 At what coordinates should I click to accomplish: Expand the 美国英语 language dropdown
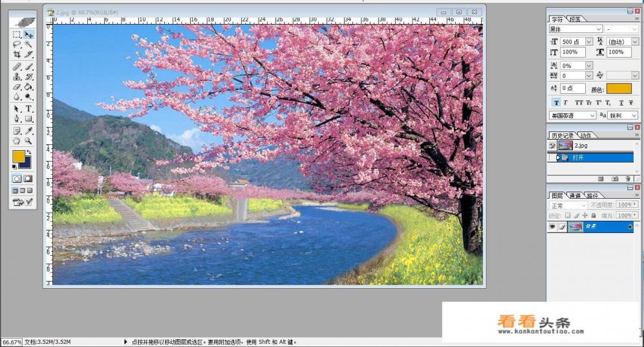point(592,115)
